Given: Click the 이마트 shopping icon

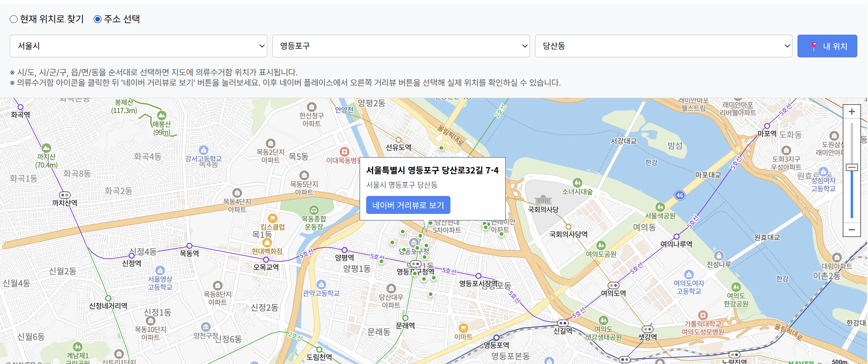Looking at the screenshot, I should click(463, 328).
